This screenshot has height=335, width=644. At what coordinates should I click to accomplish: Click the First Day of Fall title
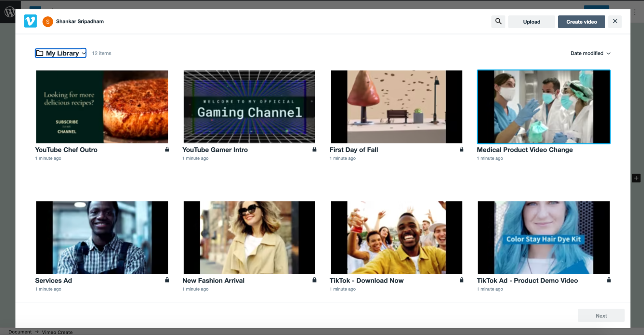coord(354,150)
